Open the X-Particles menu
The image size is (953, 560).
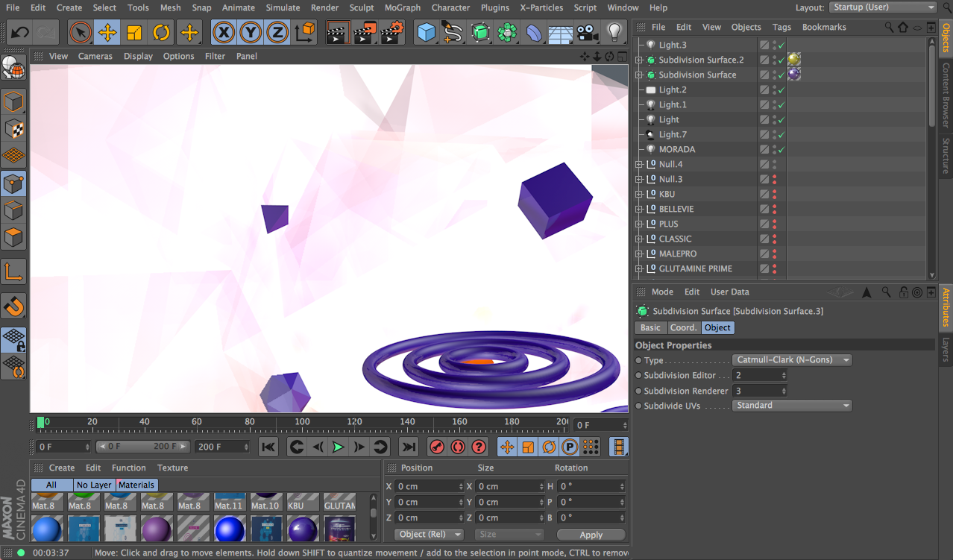pos(542,7)
